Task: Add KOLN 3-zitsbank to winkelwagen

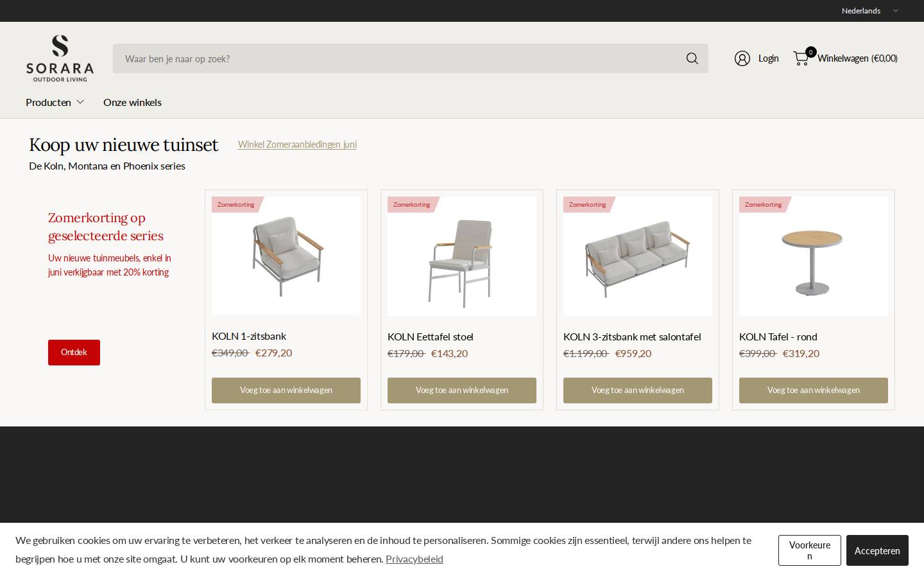Action: 638,390
